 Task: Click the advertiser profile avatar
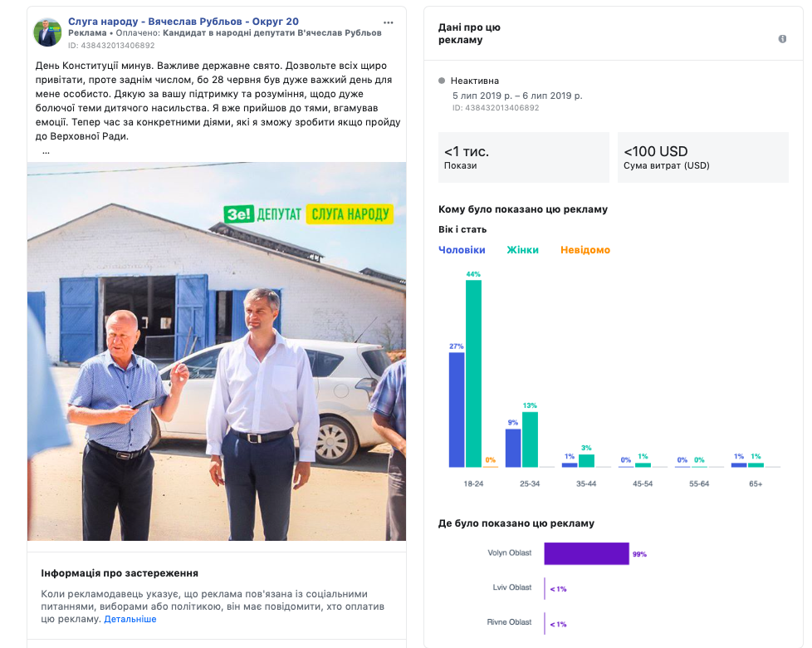(x=47, y=32)
